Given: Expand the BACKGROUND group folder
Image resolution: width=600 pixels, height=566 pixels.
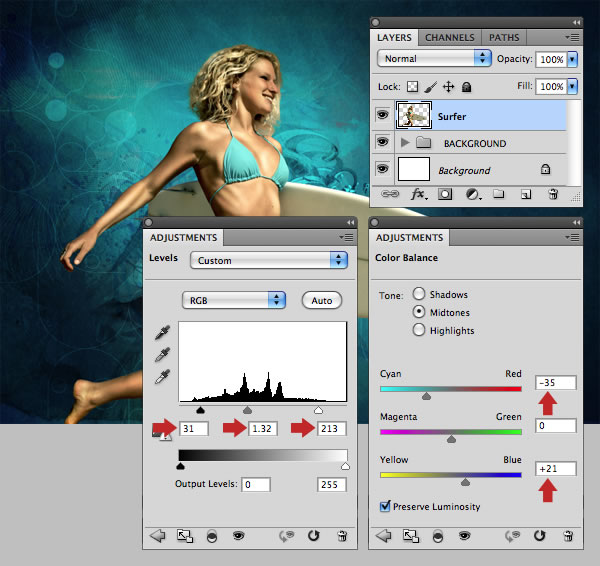Looking at the screenshot, I should [405, 143].
